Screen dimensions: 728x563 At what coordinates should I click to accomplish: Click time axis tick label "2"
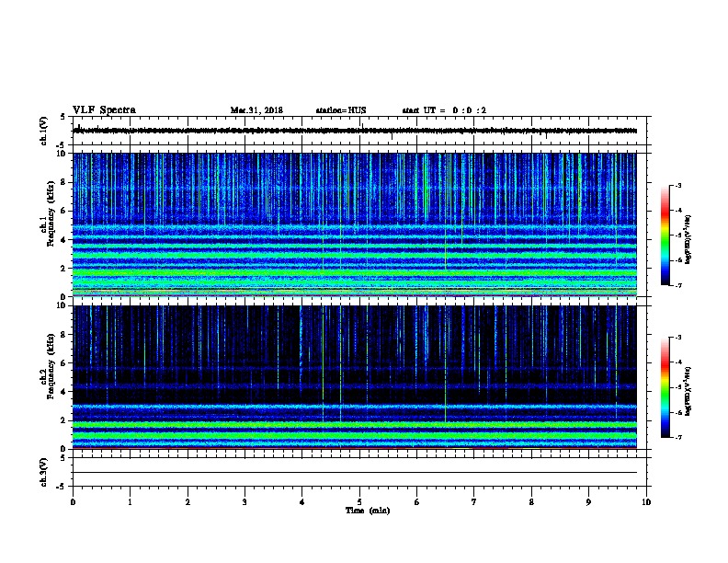pos(188,502)
